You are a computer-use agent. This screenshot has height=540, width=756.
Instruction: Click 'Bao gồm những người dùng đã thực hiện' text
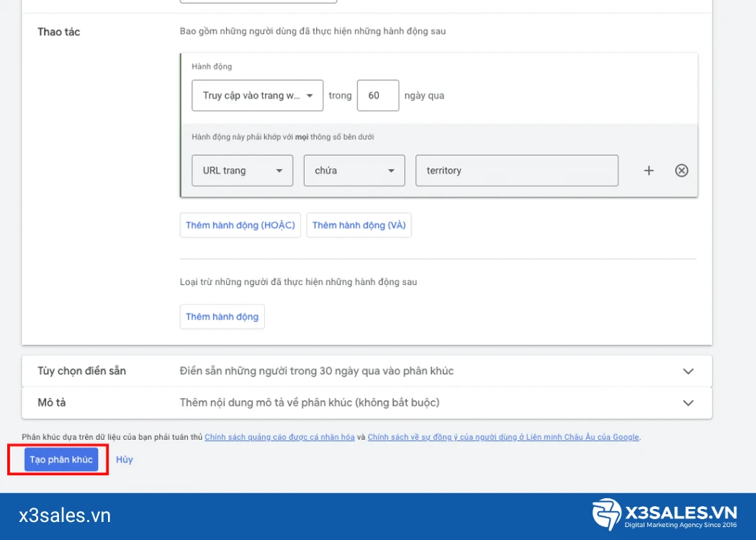point(313,32)
